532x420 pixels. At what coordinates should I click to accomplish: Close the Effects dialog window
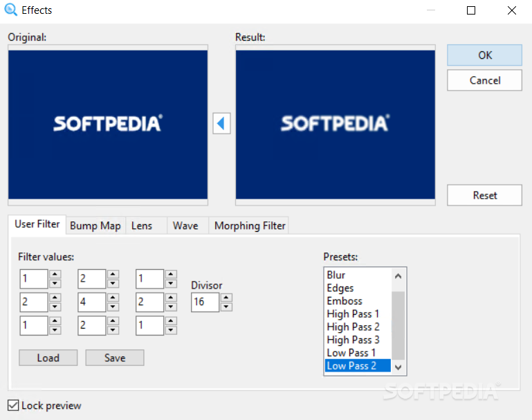click(512, 10)
